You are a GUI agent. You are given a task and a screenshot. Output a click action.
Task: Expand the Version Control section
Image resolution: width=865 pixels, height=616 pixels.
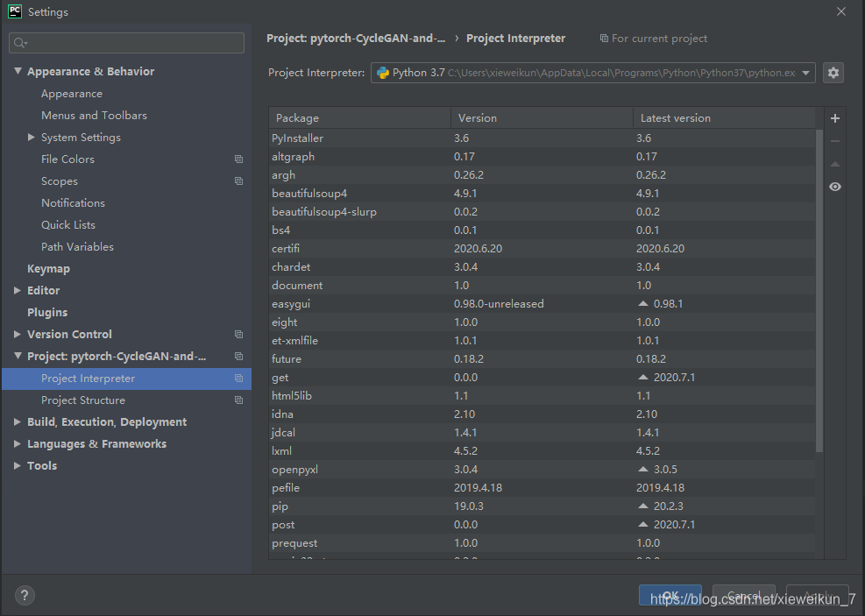click(18, 334)
